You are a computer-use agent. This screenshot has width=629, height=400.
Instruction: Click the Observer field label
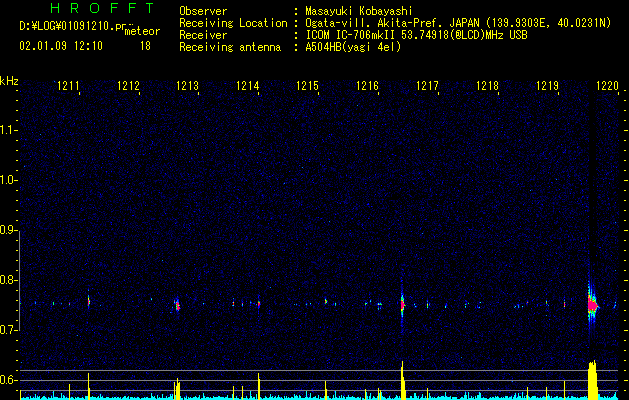click(x=203, y=11)
